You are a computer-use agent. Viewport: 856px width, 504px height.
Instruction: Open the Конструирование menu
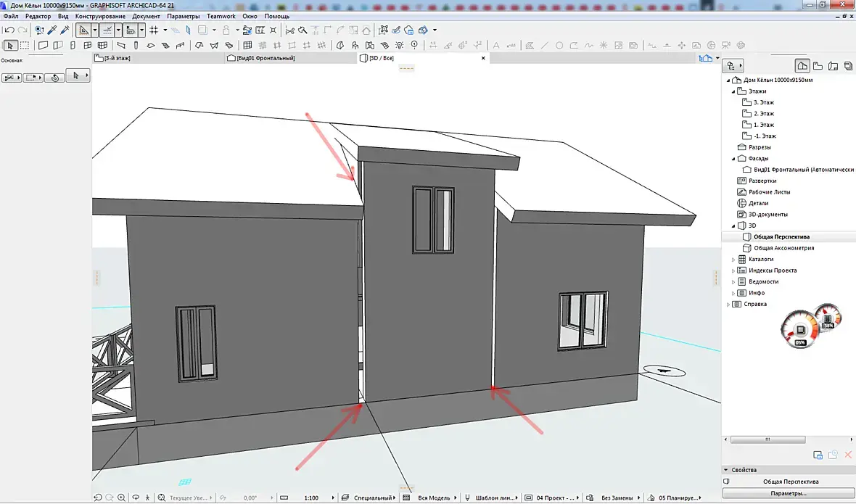tap(100, 17)
